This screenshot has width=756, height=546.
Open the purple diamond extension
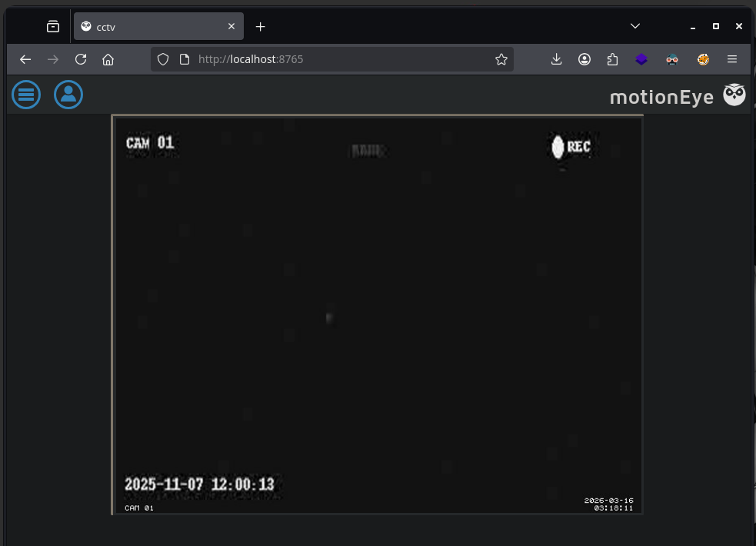[641, 59]
